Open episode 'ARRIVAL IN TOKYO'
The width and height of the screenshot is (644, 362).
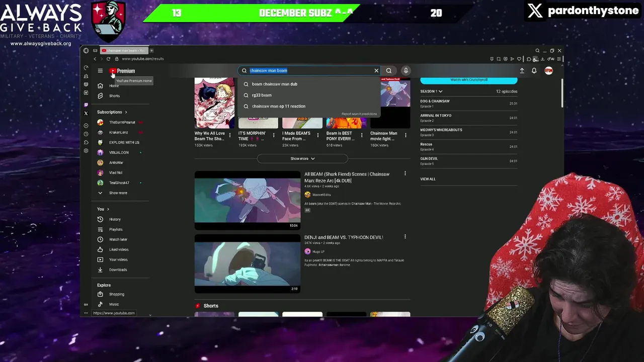[469, 118]
